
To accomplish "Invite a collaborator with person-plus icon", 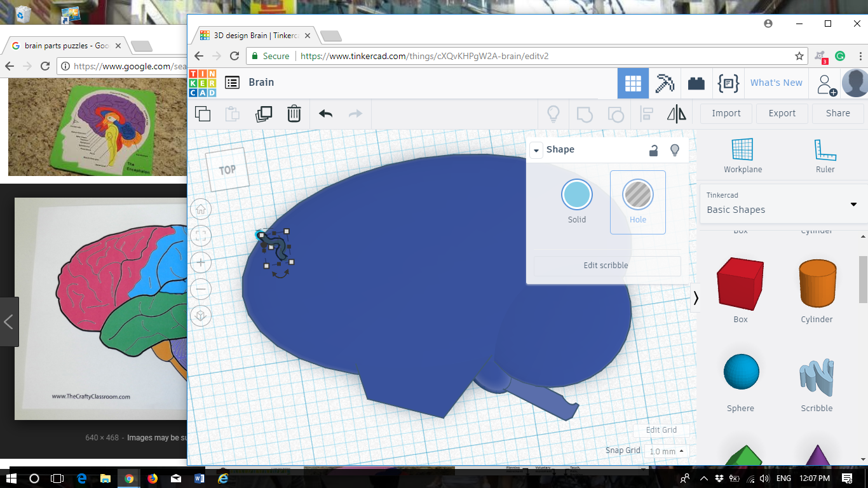I will [x=827, y=85].
